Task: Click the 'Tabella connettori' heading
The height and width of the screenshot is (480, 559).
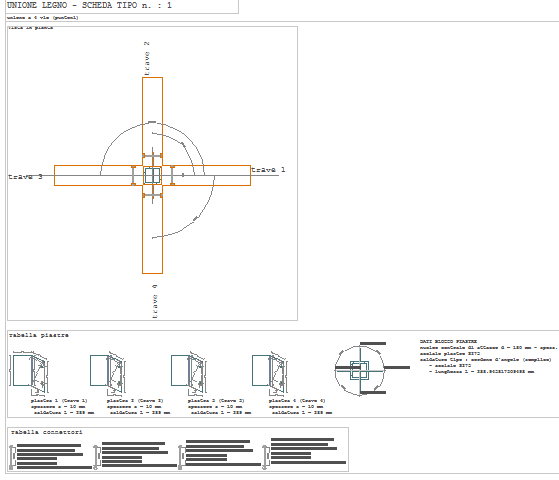Action: point(46,432)
